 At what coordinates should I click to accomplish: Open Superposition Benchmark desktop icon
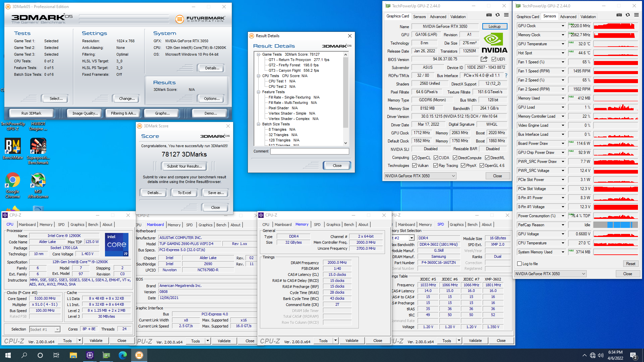pos(38,151)
